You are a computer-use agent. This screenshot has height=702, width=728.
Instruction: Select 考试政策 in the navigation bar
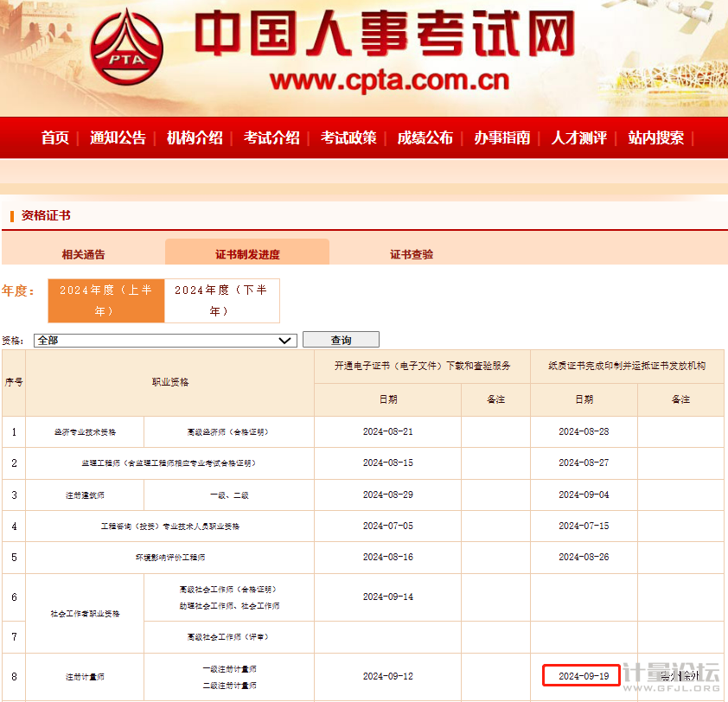point(348,138)
